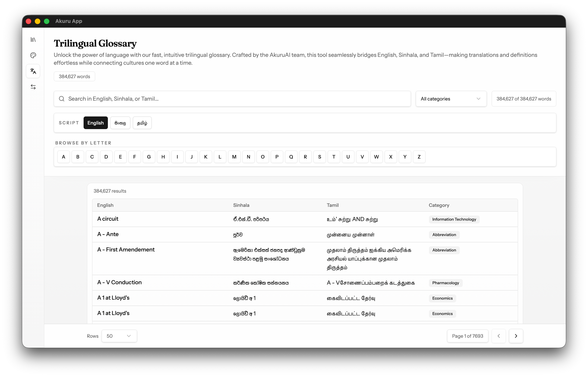
Task: Open the All categories dropdown
Action: tap(451, 99)
